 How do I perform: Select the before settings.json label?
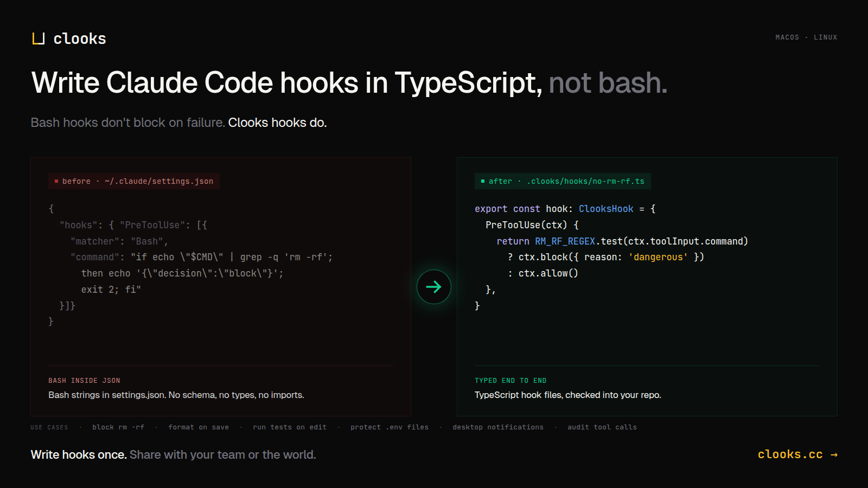134,181
